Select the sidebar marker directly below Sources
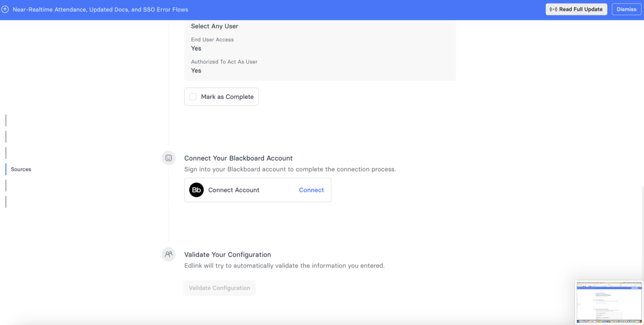644x325 pixels. (x=6, y=185)
